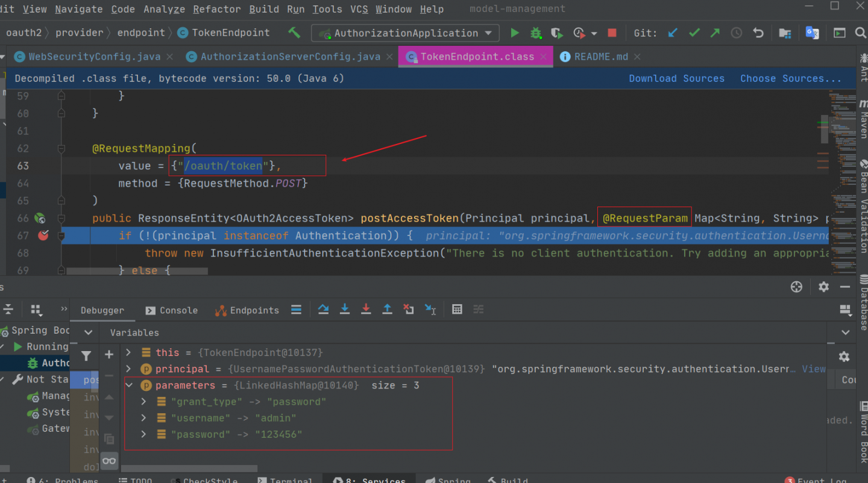Run the application with green play icon
This screenshot has height=483, width=868.
click(514, 33)
